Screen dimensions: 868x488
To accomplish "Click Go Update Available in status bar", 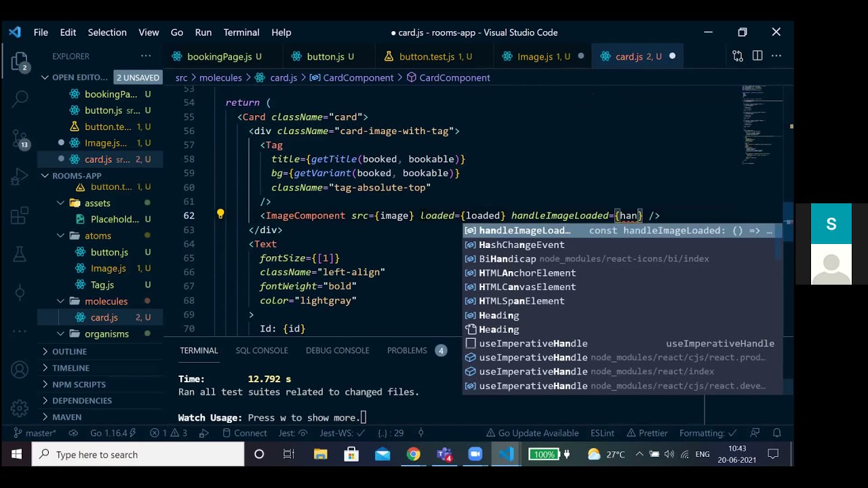I will tap(532, 433).
